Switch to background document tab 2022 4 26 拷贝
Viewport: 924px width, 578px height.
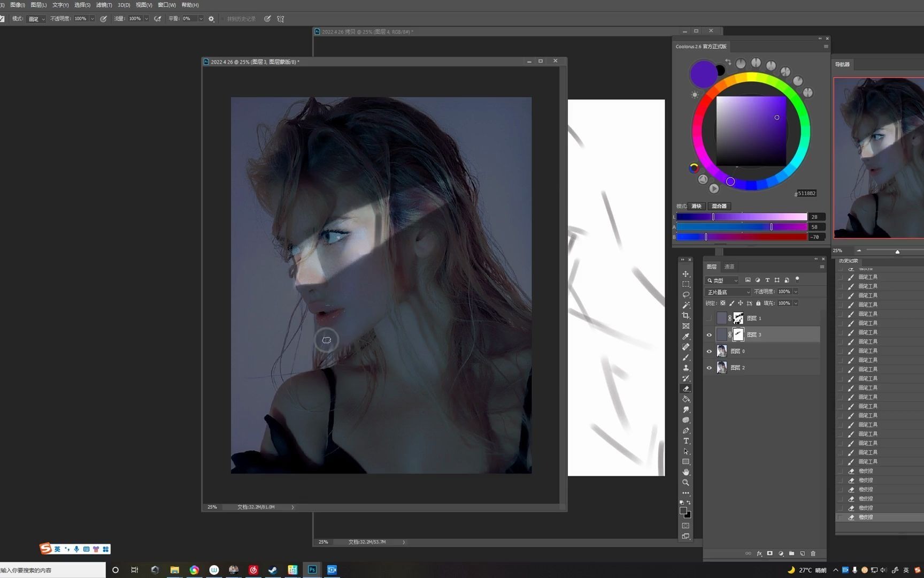tap(367, 32)
